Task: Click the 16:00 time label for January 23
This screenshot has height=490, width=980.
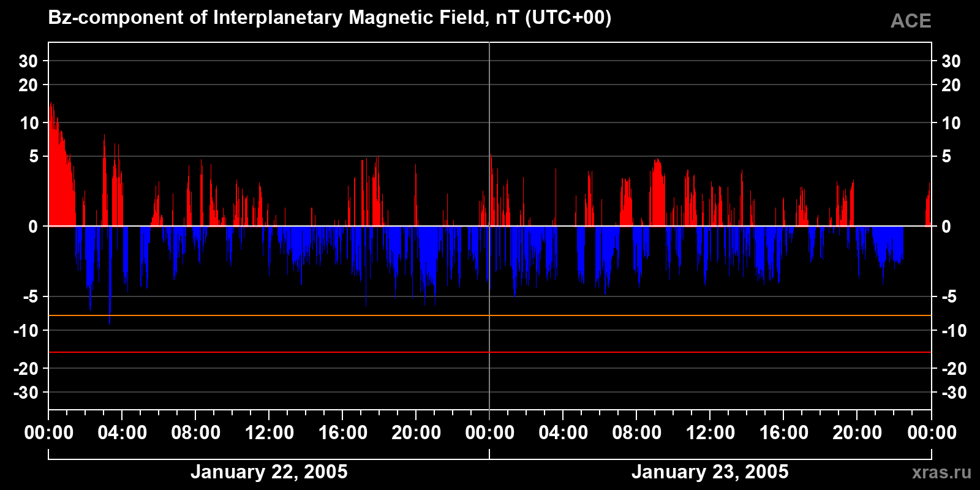Action: tap(784, 433)
